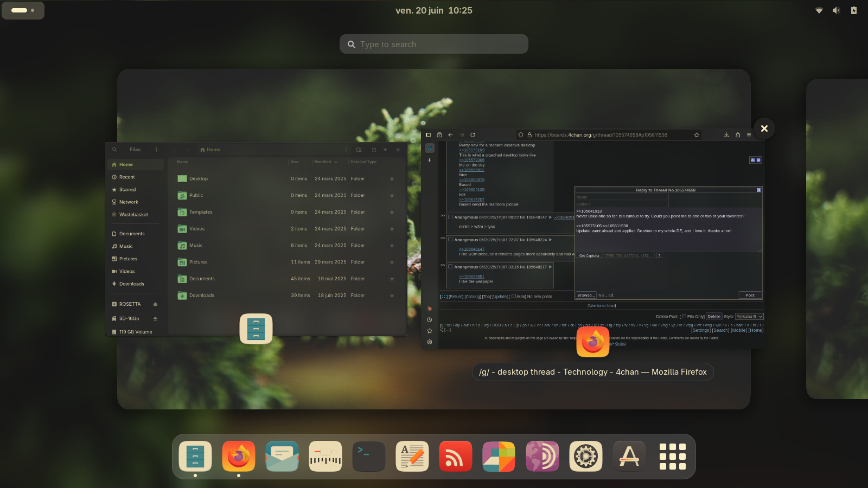Screen dimensions: 868x488
Task: Click the Delete post button
Action: click(x=714, y=317)
